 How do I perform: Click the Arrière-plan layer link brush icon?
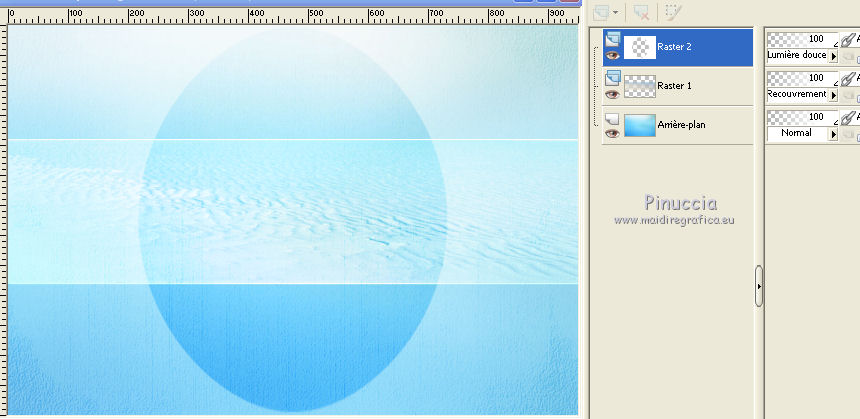(849, 118)
